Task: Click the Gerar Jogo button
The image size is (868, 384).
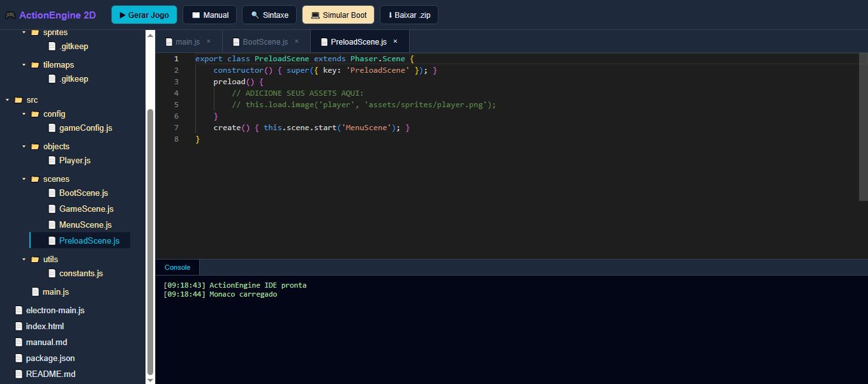Action: tap(144, 15)
